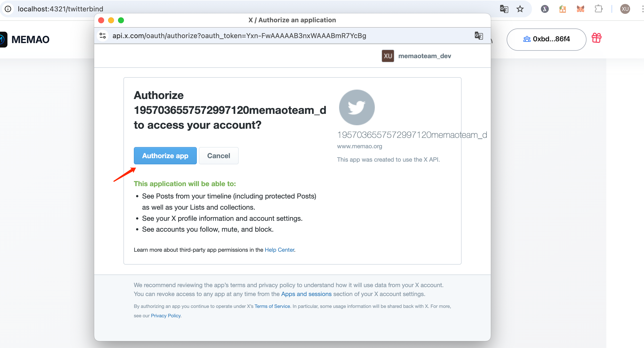Click the translate icon in the popup address bar
The height and width of the screenshot is (348, 644).
pos(479,36)
